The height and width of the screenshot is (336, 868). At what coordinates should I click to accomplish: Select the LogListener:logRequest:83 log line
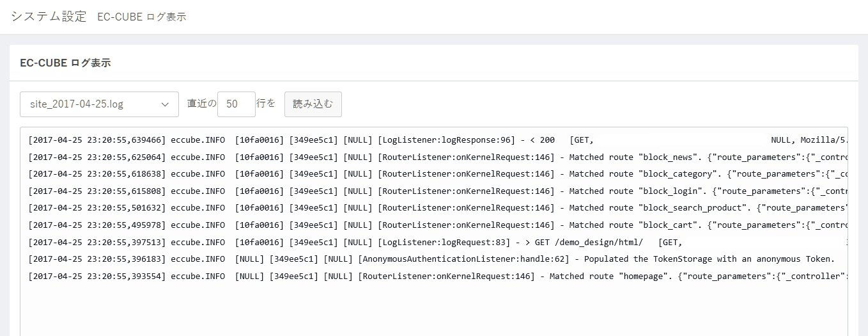[438, 242]
